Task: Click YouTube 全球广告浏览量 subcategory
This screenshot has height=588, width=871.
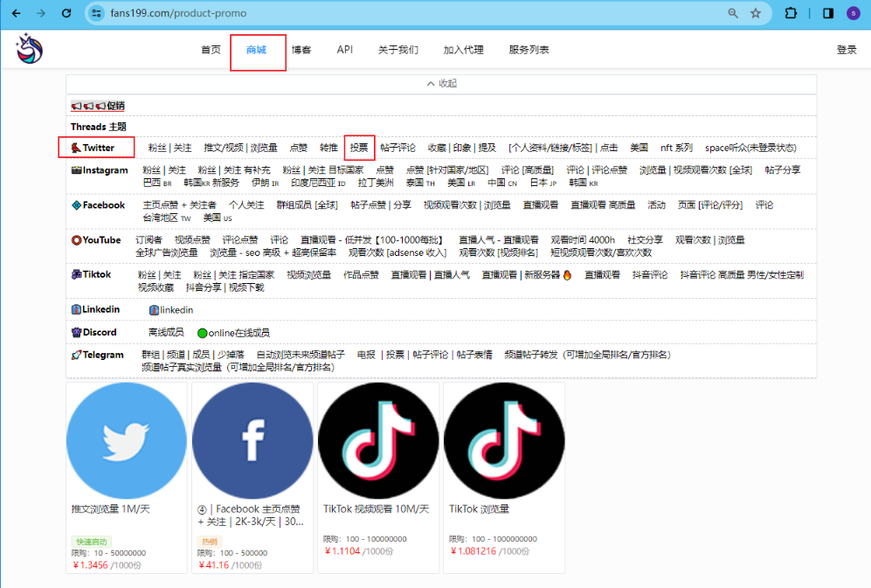Action: (166, 252)
